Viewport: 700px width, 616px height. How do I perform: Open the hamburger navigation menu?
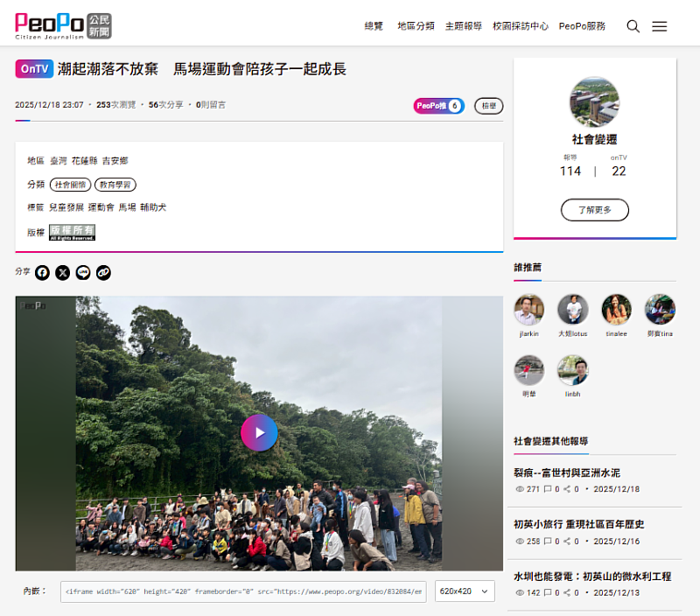[660, 25]
